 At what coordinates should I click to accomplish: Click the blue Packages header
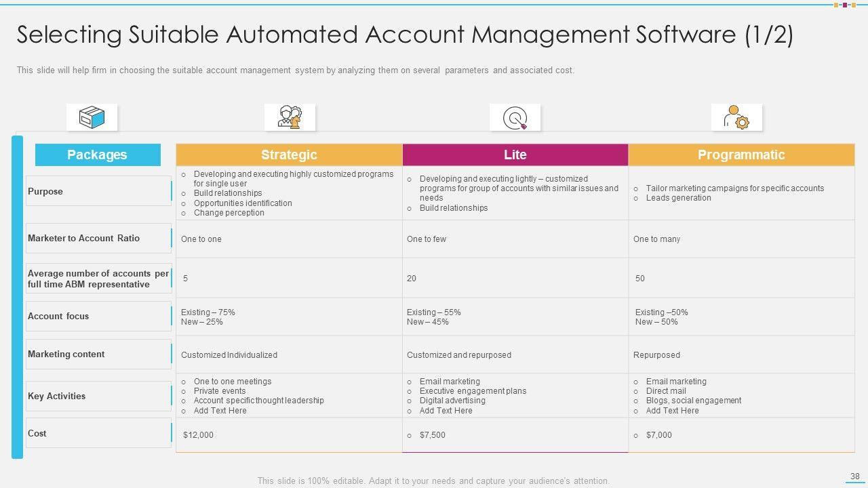(x=98, y=155)
